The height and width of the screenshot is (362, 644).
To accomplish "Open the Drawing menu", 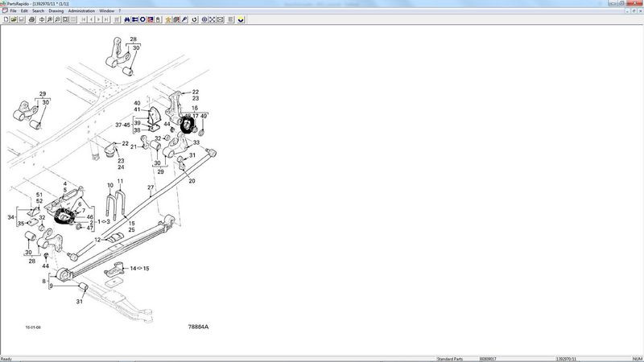I will tap(56, 11).
